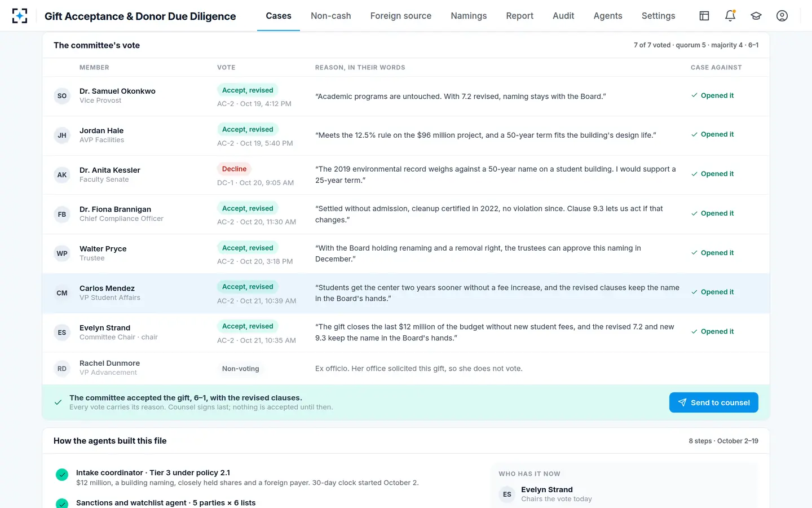Screen dimensions: 812x508
Task: Click the CM avatar for Carlos Mendez
Action: tap(62, 293)
